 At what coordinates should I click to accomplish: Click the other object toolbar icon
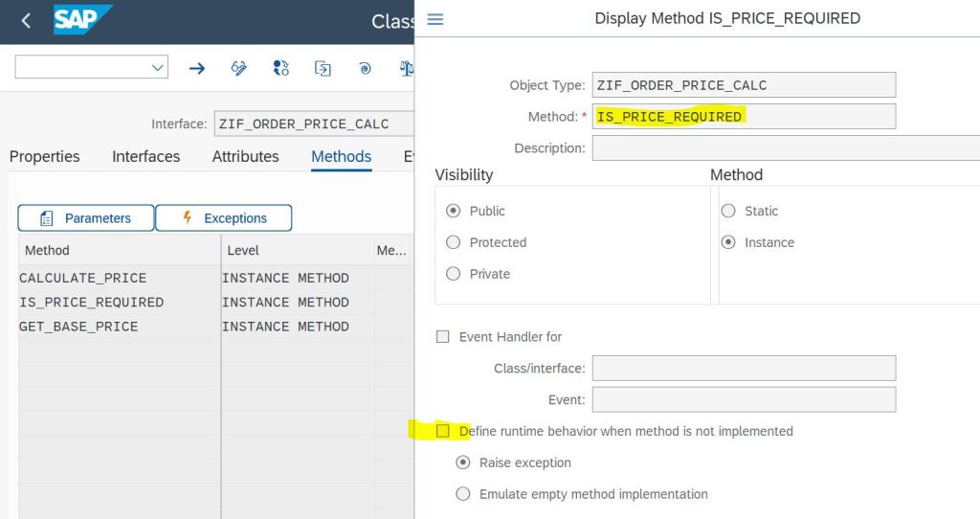tap(323, 68)
